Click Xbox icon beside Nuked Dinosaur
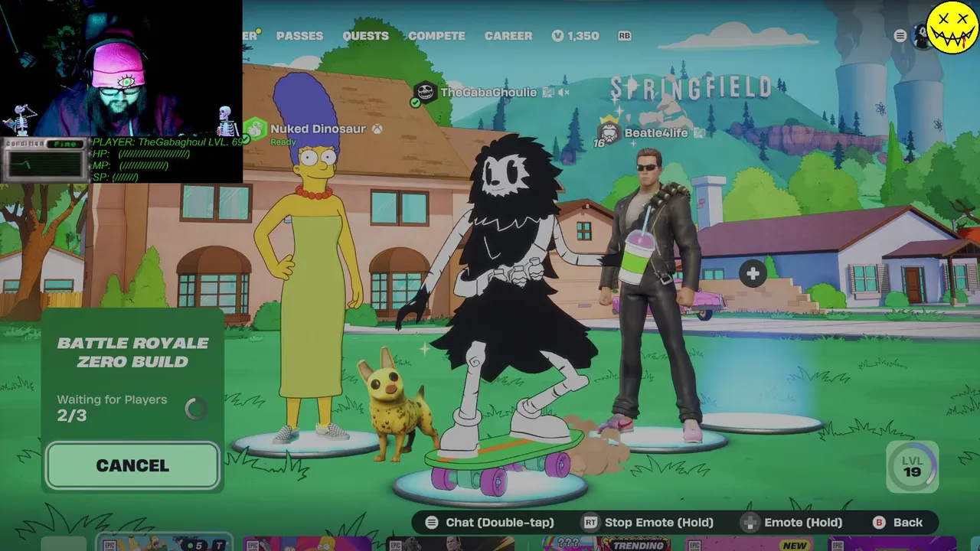 pos(377,129)
